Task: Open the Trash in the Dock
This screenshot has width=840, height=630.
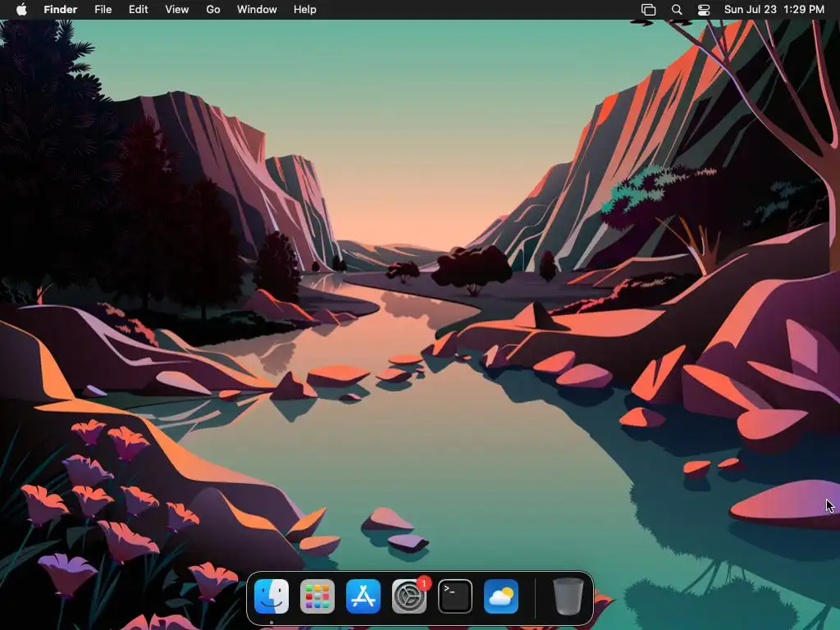Action: [568, 596]
